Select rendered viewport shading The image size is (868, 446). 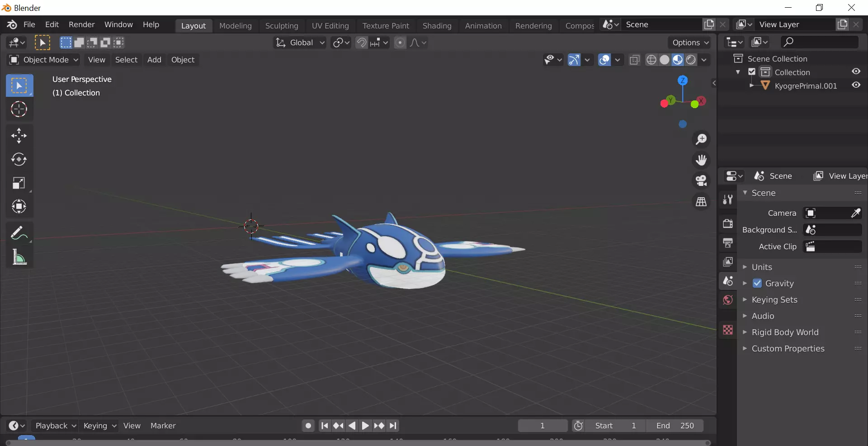[x=691, y=60]
